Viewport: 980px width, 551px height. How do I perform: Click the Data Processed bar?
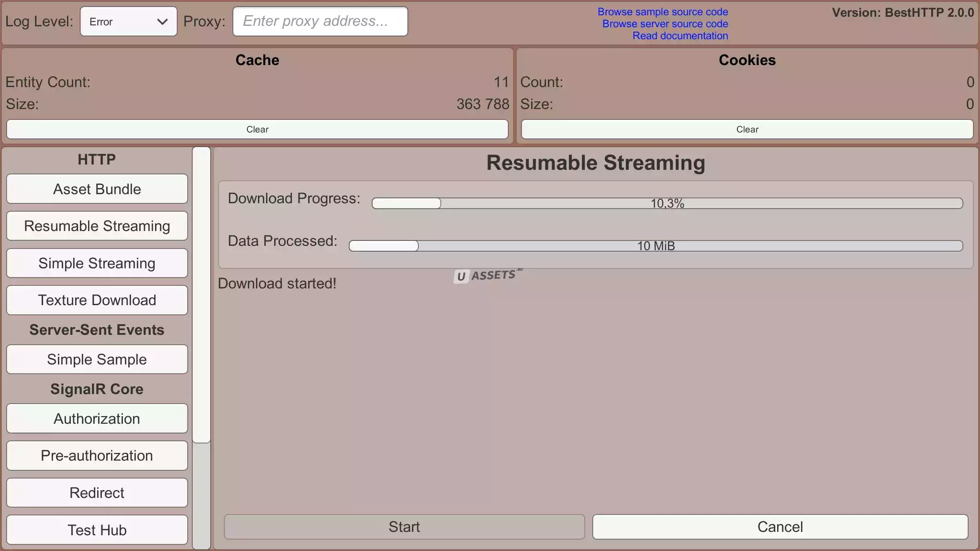pos(656,246)
